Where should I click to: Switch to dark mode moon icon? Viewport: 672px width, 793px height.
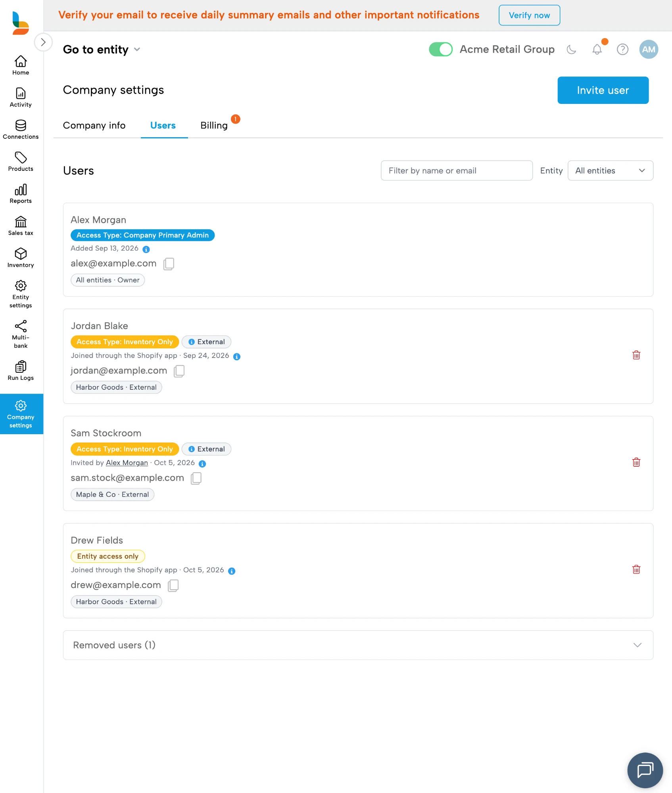tap(571, 50)
